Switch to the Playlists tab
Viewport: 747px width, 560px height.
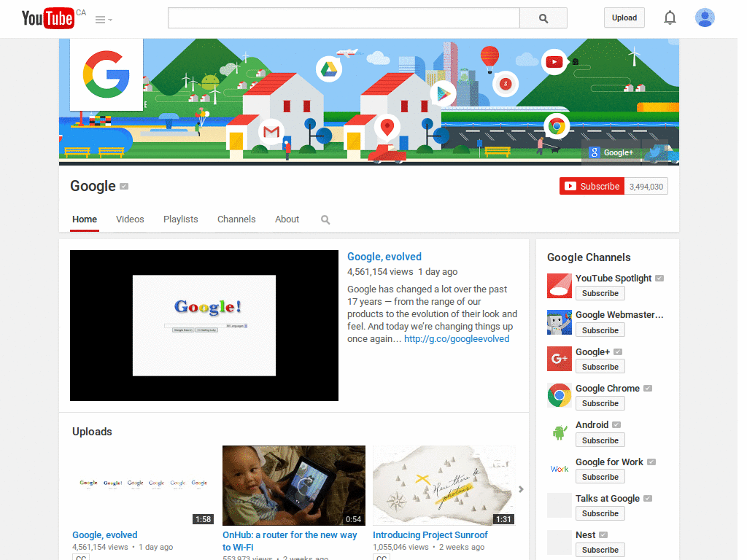coord(181,219)
